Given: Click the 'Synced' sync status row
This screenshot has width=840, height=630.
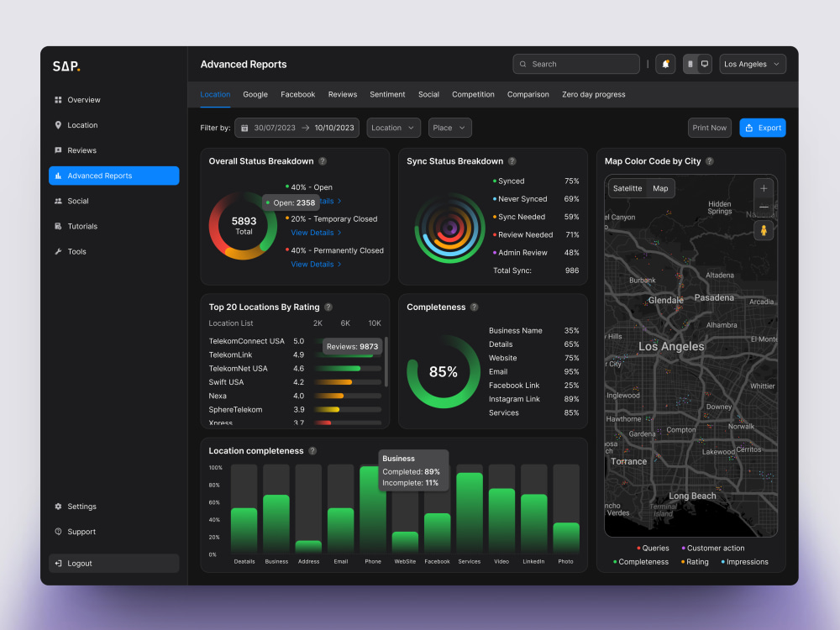Looking at the screenshot, I should pos(536,181).
